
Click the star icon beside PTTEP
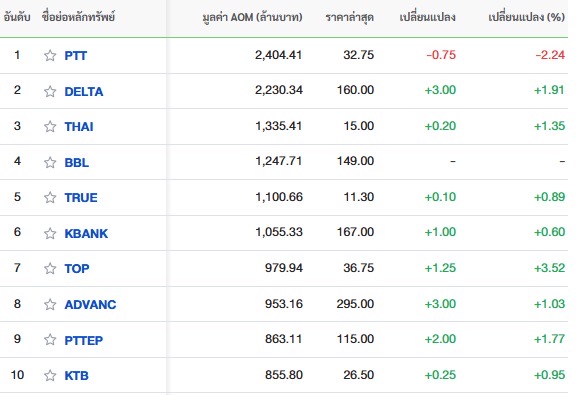click(x=50, y=340)
